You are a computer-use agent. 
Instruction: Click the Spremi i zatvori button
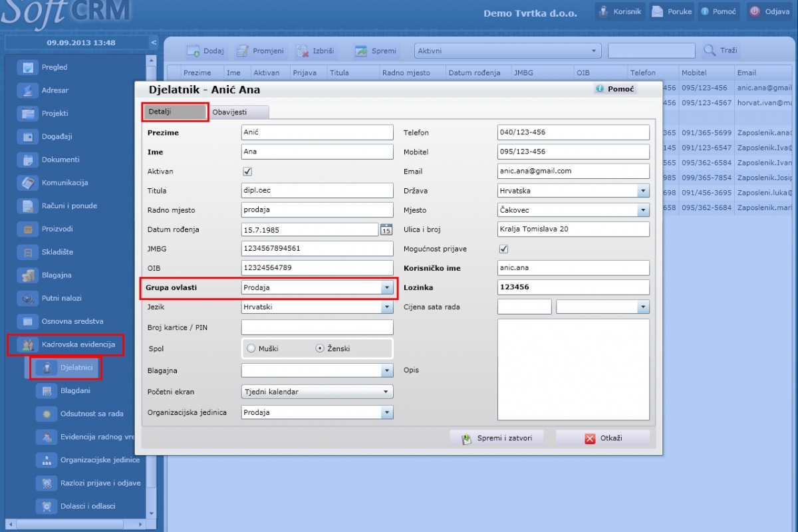[x=496, y=438]
